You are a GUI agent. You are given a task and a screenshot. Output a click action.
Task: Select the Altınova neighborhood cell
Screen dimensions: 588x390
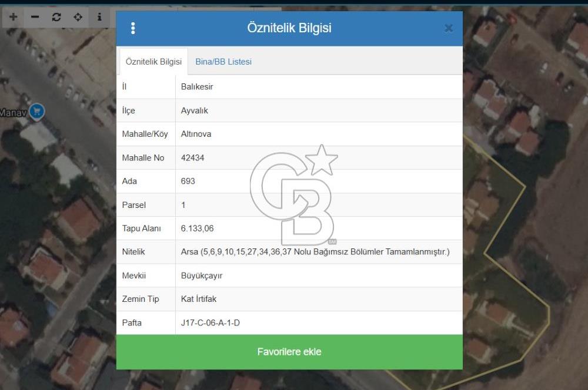tap(196, 134)
